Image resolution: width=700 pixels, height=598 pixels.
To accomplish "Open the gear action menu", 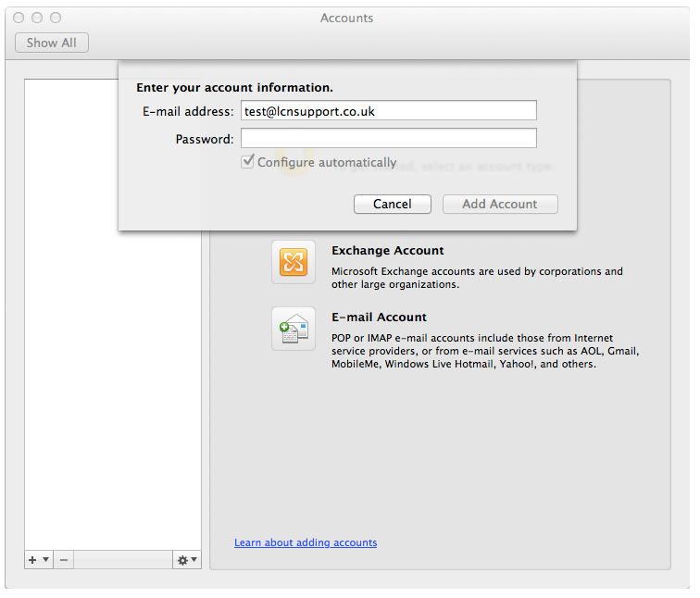I will [186, 560].
